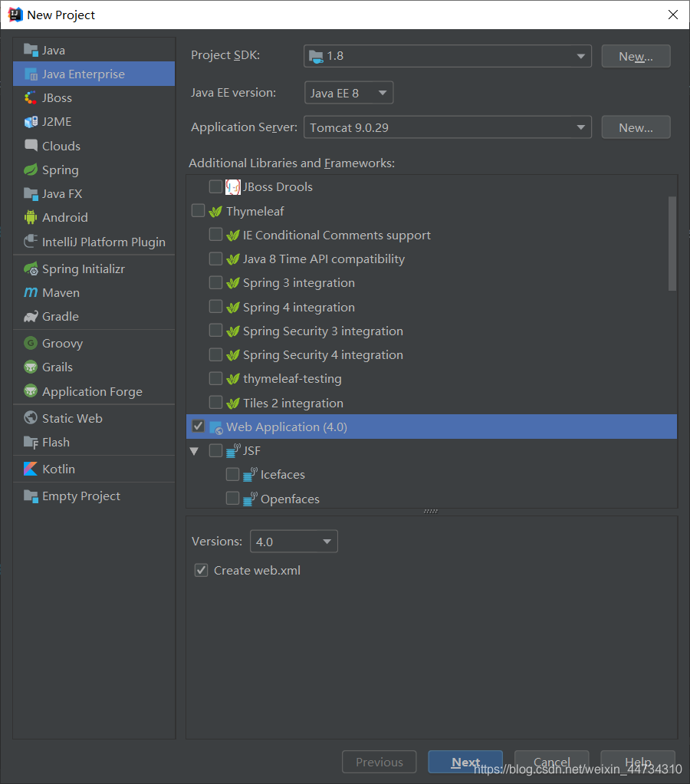Open the Versions 4.0 dropdown

click(294, 542)
